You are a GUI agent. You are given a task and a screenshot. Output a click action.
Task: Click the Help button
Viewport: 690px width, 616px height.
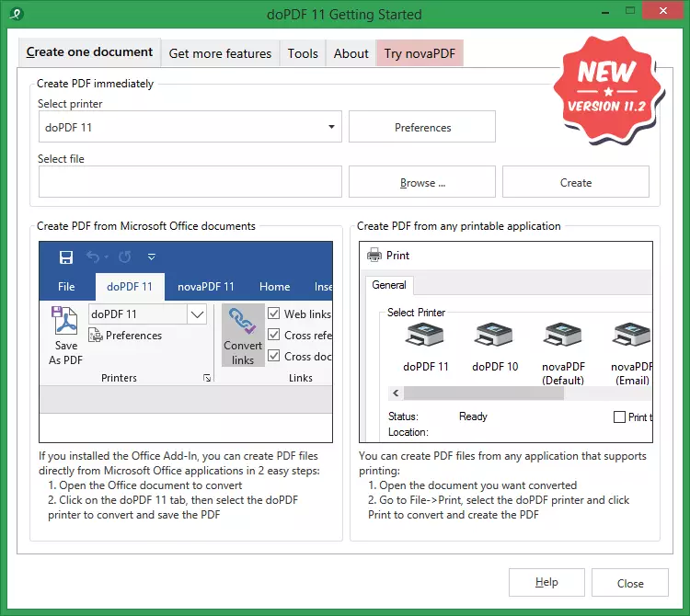pos(546,583)
